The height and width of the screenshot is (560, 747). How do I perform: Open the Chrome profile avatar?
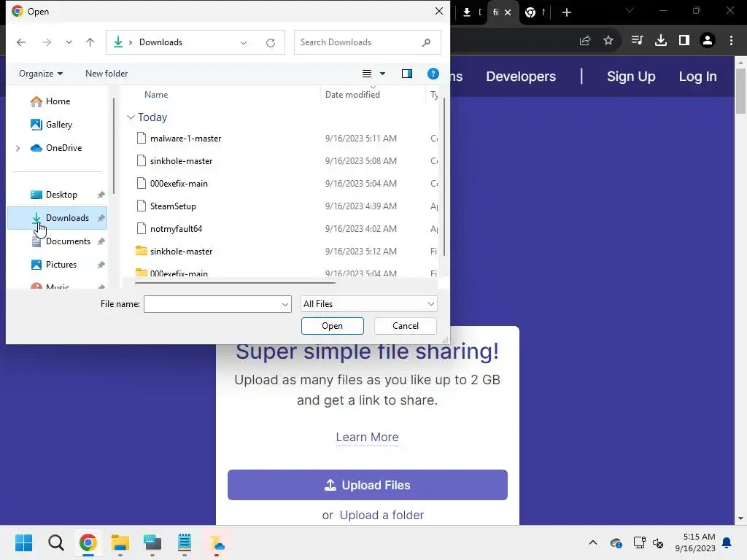[708, 41]
